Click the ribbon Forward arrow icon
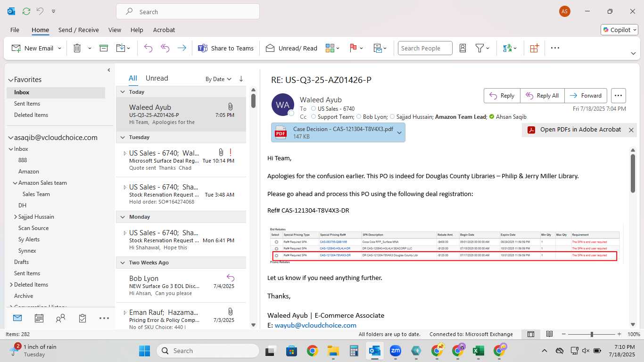The height and width of the screenshot is (362, 644). (182, 48)
